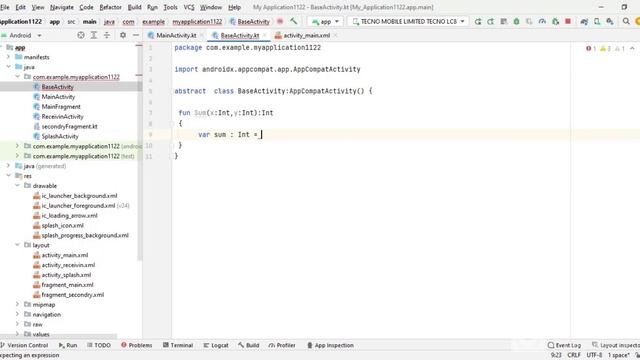Click the Rerun app icon in toolbar
The height and width of the screenshot is (360, 640).
pos(478,21)
